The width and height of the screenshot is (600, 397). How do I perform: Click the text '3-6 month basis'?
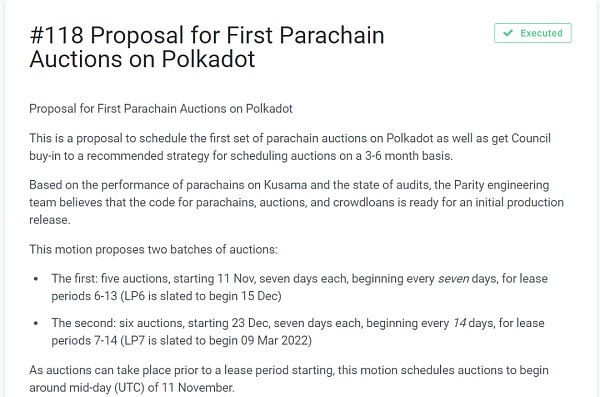(407, 156)
